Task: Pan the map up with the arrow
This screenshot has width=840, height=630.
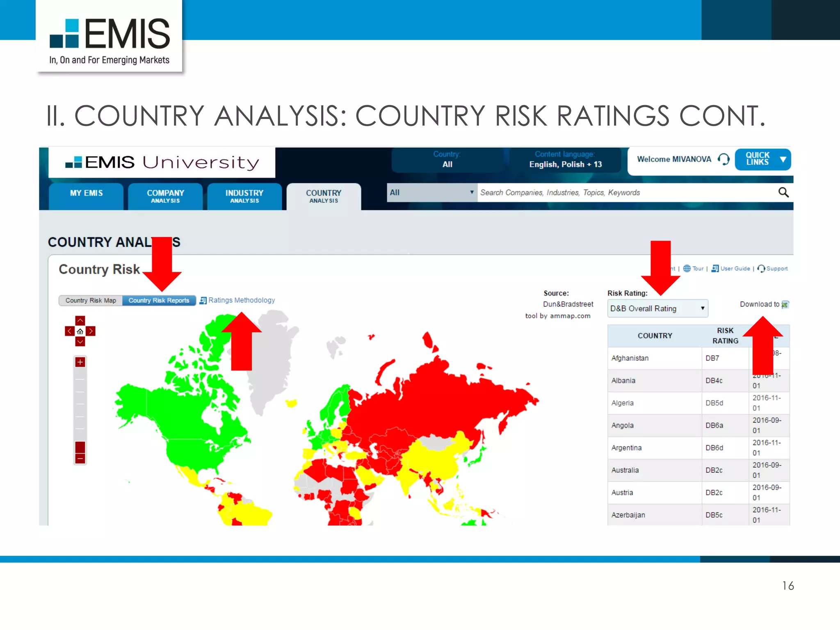Action: pyautogui.click(x=80, y=321)
